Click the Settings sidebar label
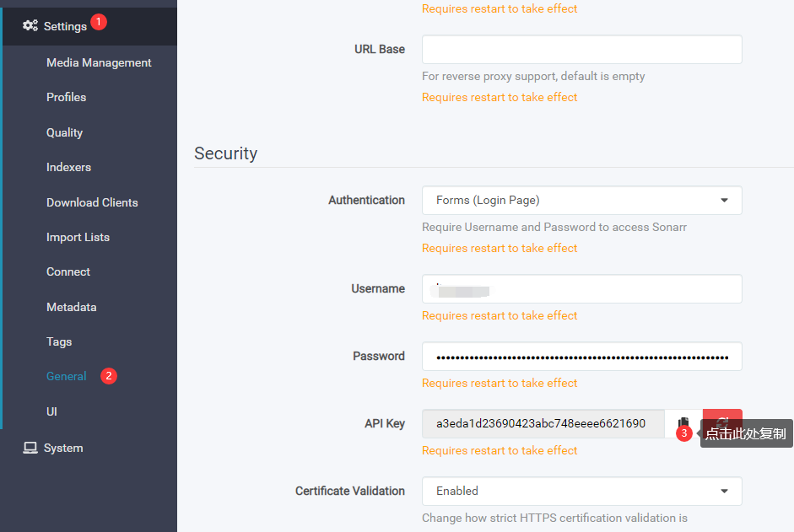 click(65, 26)
